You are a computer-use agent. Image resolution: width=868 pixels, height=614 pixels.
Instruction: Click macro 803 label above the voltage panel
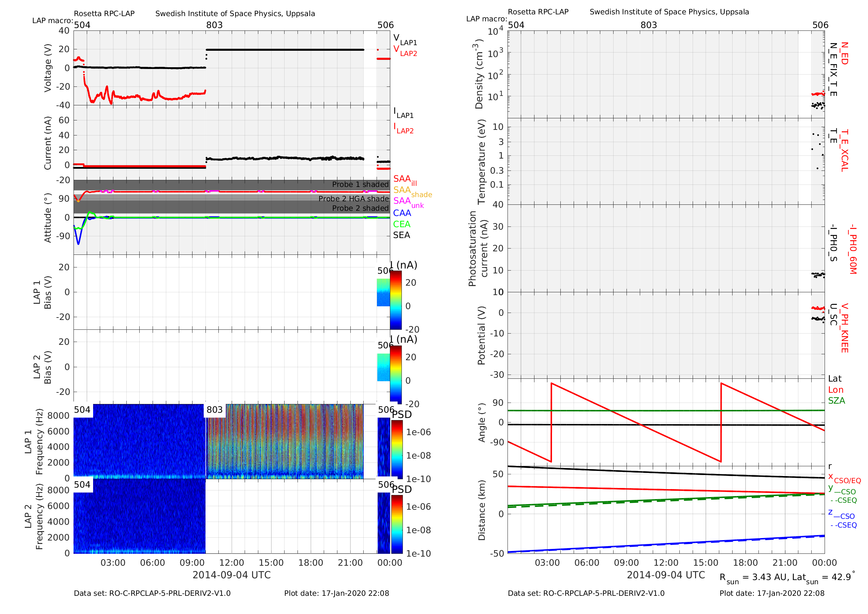[x=214, y=25]
